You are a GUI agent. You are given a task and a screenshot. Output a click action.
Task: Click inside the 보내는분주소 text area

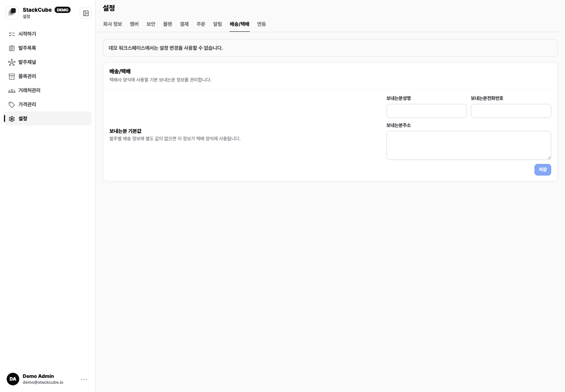pos(469,145)
